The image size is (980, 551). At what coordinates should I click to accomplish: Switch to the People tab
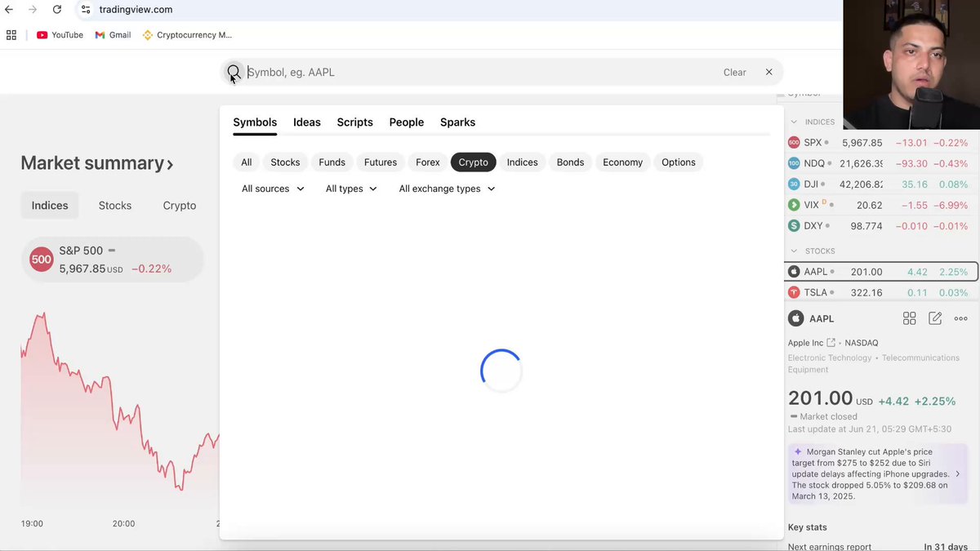coord(407,122)
